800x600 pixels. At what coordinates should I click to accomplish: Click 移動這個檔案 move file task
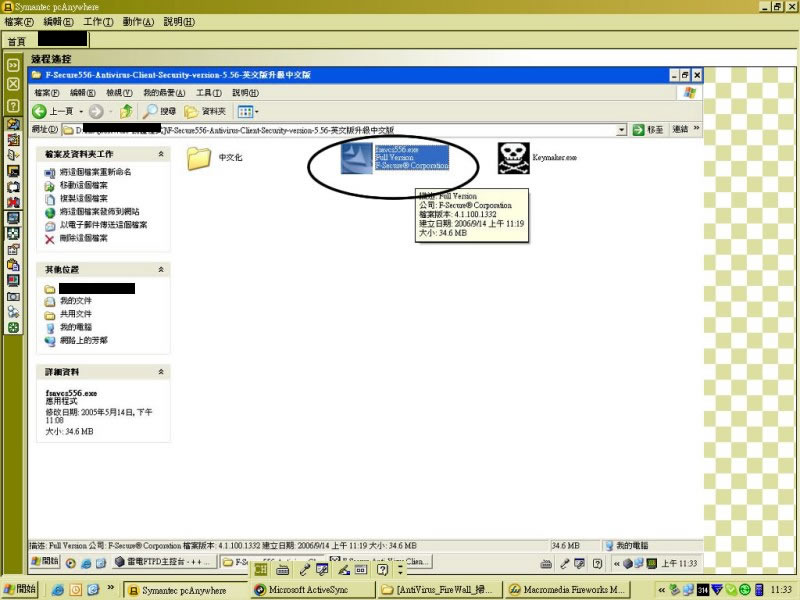(x=84, y=185)
